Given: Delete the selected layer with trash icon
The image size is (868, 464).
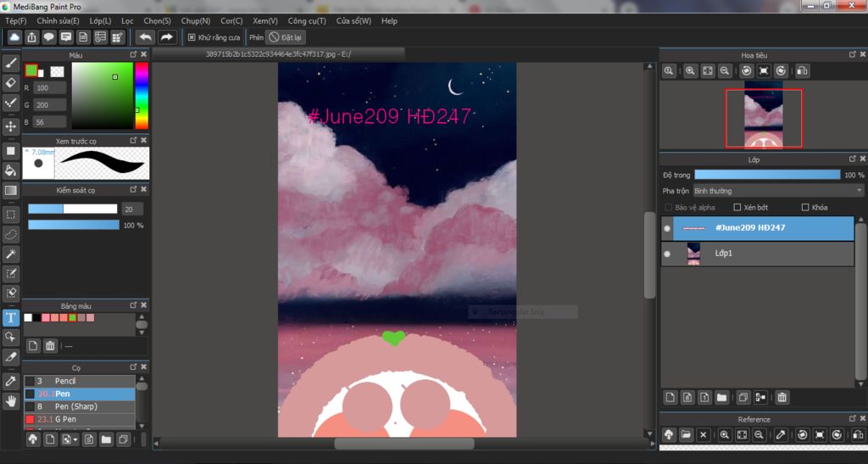Looking at the screenshot, I should point(782,397).
